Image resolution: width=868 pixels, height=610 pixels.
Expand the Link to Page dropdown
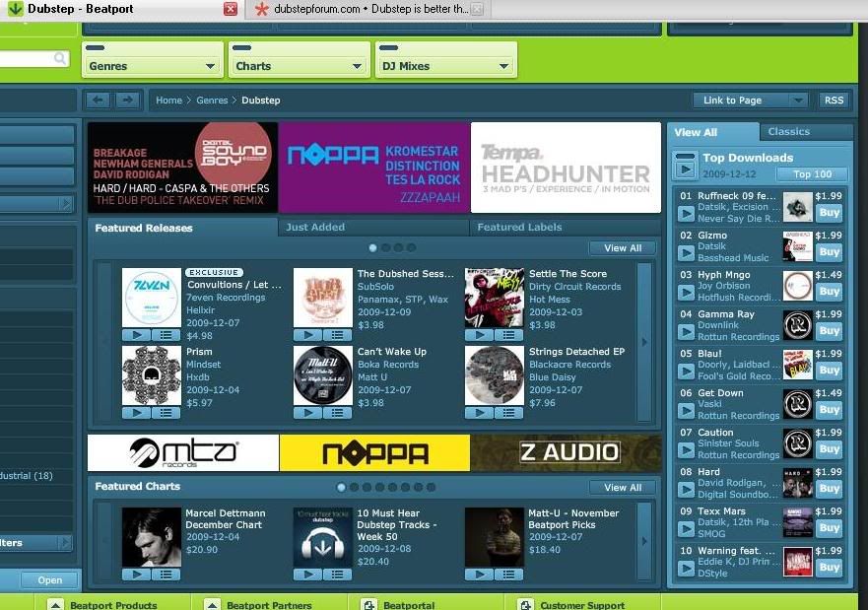click(798, 101)
